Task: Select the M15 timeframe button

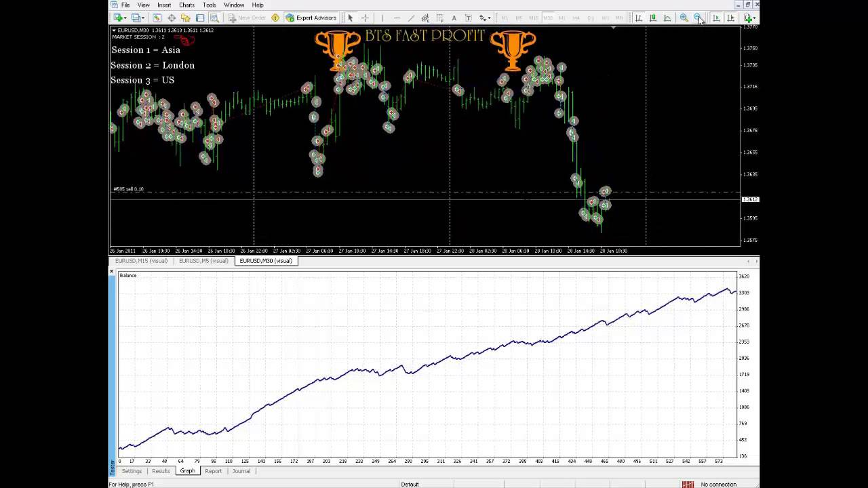Action: [534, 18]
